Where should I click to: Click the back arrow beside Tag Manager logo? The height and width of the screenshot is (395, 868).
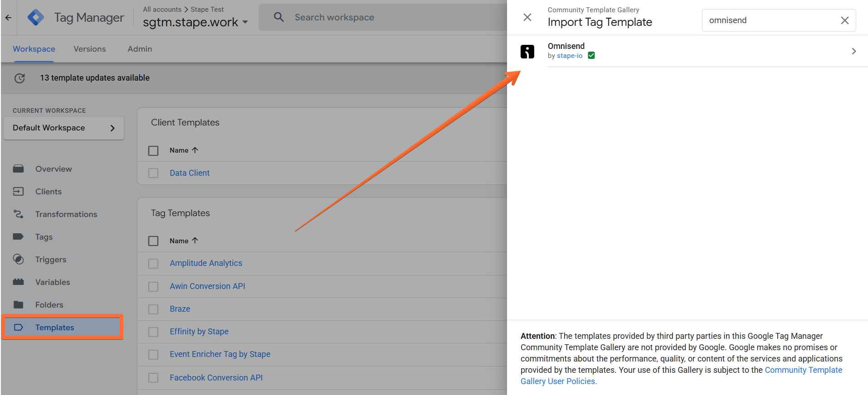[8, 18]
